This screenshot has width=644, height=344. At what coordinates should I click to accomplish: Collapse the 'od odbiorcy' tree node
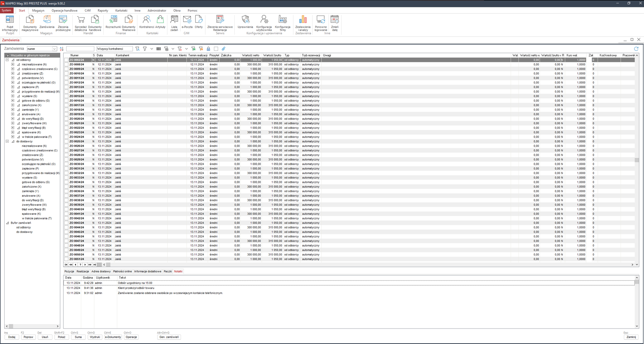[x=7, y=60]
